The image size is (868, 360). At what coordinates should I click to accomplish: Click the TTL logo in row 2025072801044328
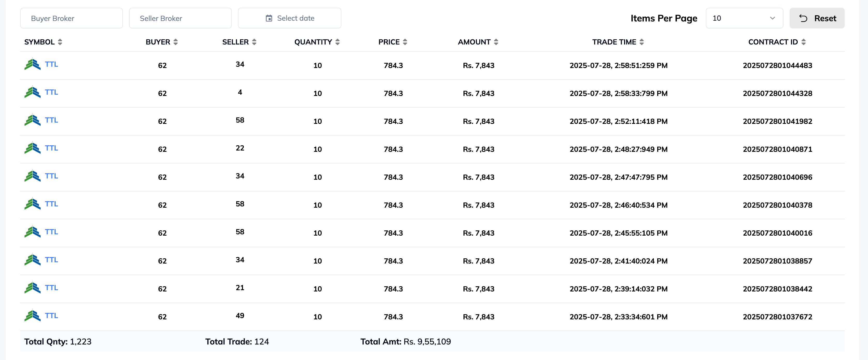pyautogui.click(x=32, y=92)
